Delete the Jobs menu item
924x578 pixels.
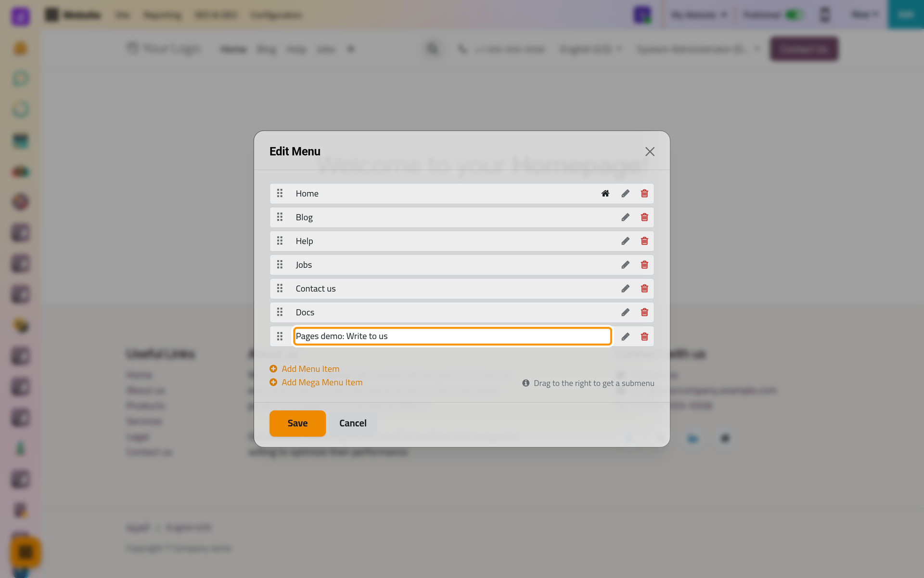click(x=644, y=265)
